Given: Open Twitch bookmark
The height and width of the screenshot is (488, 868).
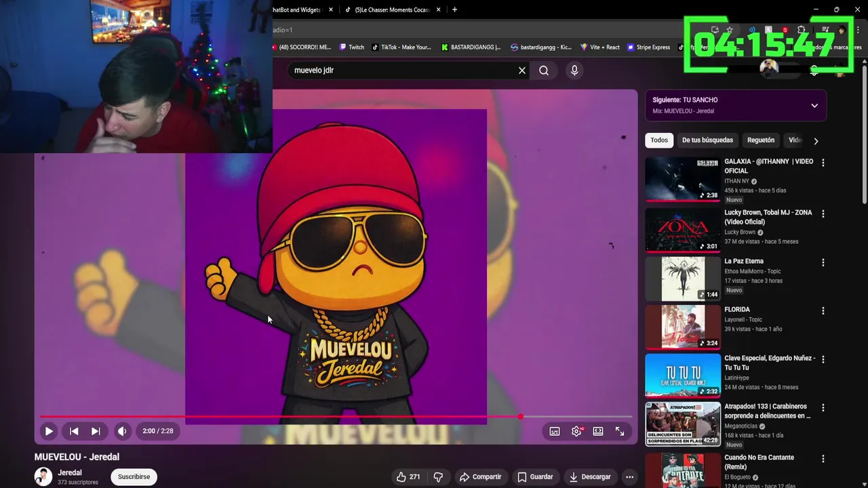Looking at the screenshot, I should click(x=351, y=47).
